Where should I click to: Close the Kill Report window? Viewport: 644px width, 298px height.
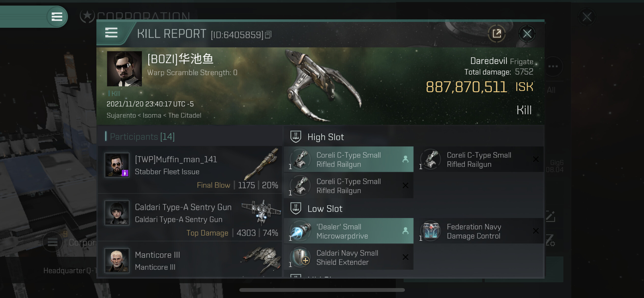coord(527,34)
